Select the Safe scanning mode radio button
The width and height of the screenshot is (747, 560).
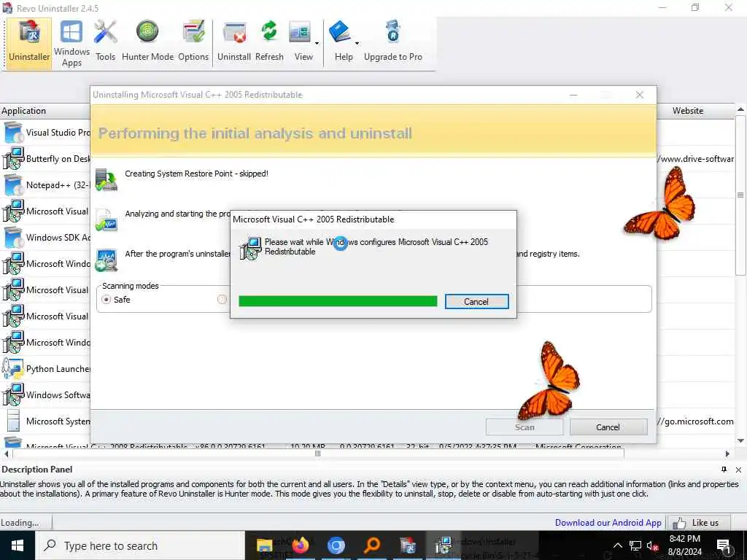(107, 300)
